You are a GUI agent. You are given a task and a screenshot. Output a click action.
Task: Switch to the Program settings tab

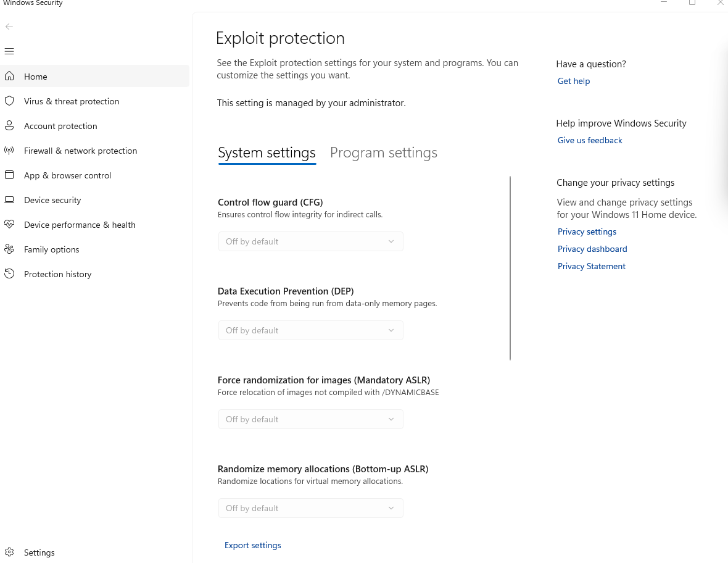click(384, 153)
